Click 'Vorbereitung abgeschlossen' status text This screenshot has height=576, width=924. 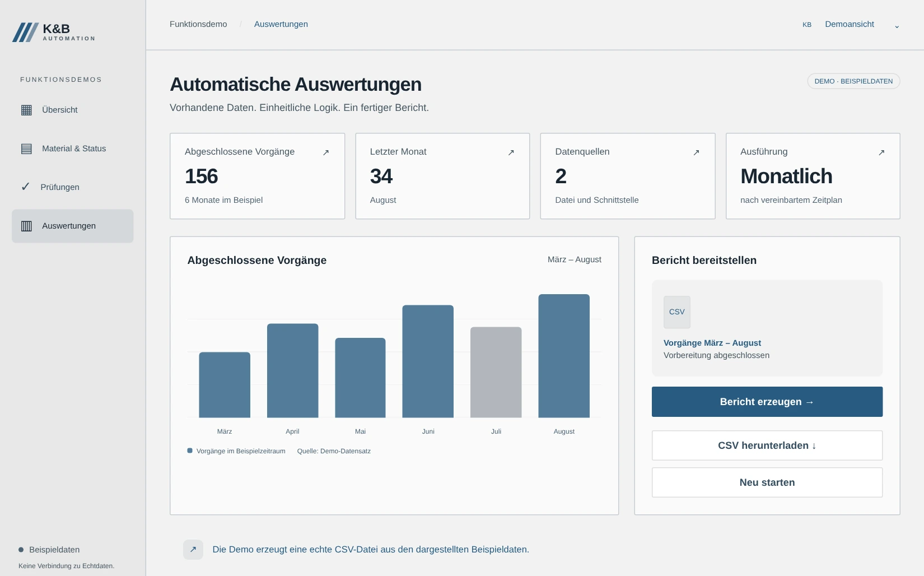(716, 355)
